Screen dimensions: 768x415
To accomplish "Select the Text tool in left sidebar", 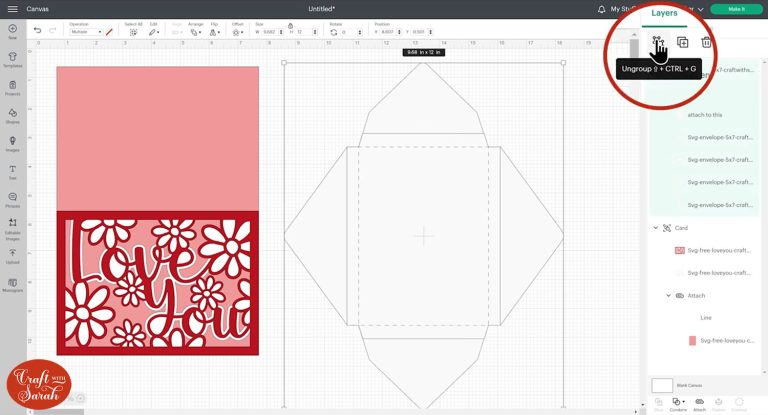I will pyautogui.click(x=12, y=170).
